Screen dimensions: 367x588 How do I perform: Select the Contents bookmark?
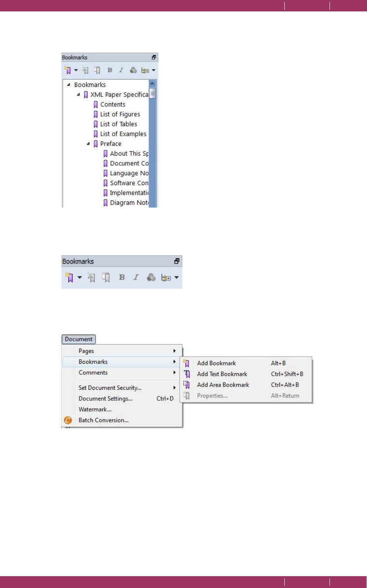click(x=113, y=104)
